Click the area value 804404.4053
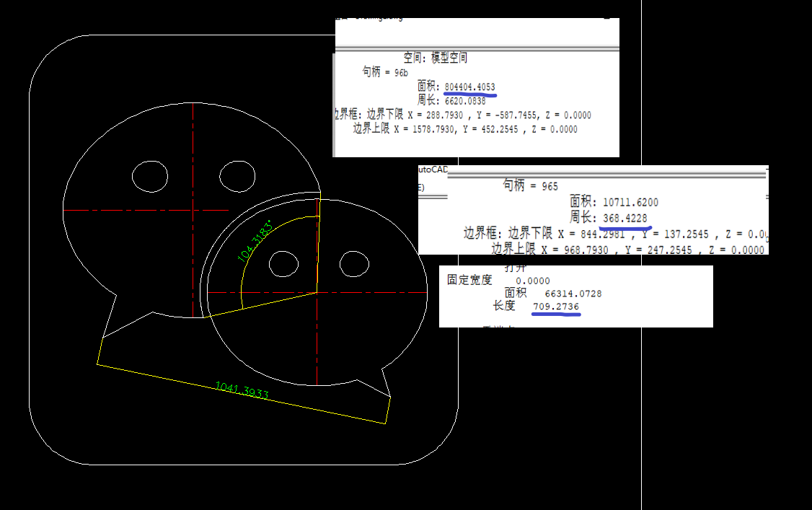The height and width of the screenshot is (510, 812). tap(469, 87)
